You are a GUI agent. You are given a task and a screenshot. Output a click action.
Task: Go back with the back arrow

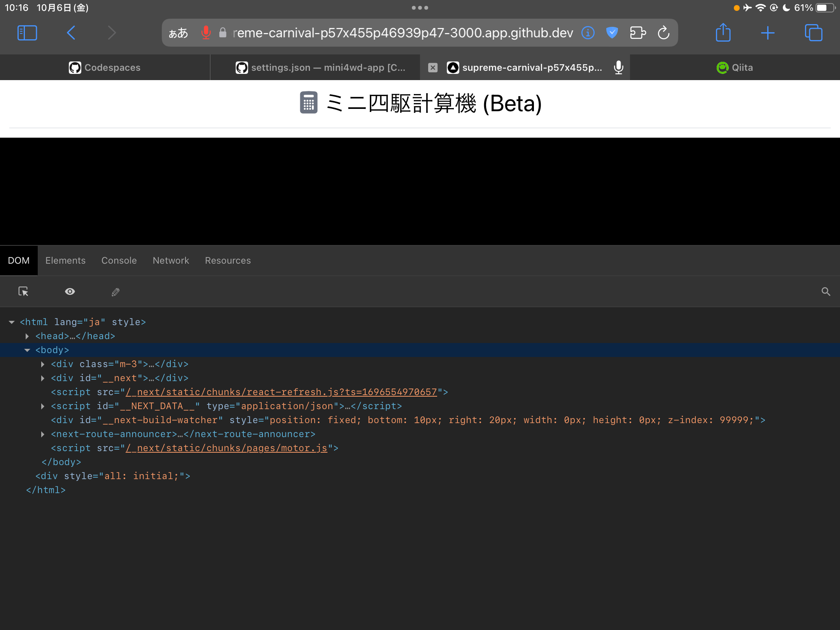(x=71, y=33)
